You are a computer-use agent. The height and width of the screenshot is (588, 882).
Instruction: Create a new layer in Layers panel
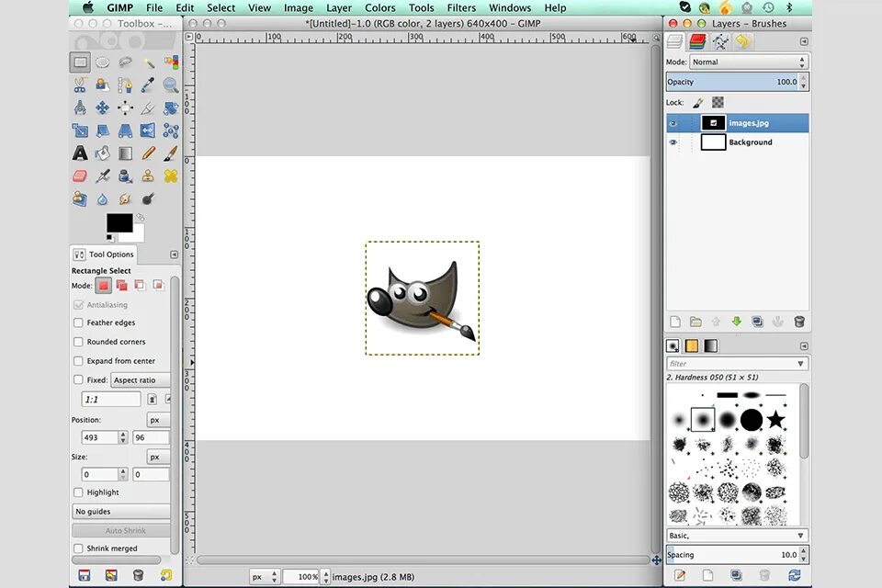tap(675, 322)
